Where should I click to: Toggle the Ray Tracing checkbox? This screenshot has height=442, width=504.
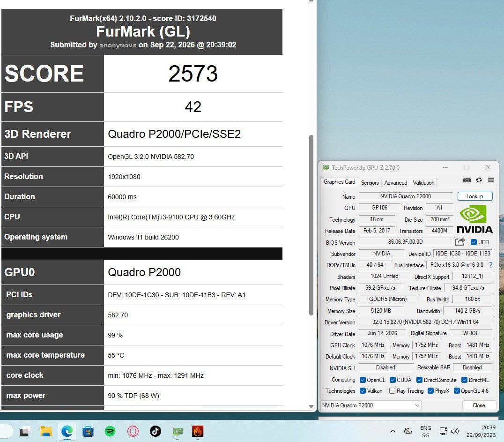[392, 391]
